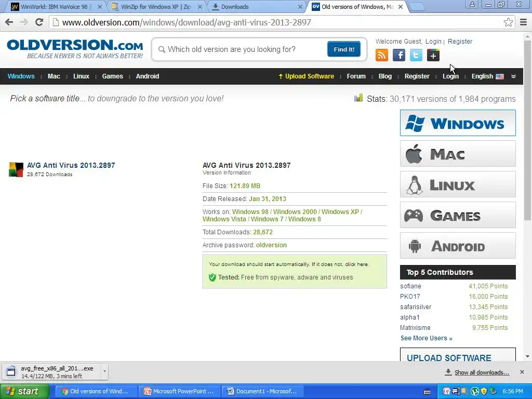Click the taskbar clock showing 6:56 PM
532x399 pixels.
(x=513, y=392)
